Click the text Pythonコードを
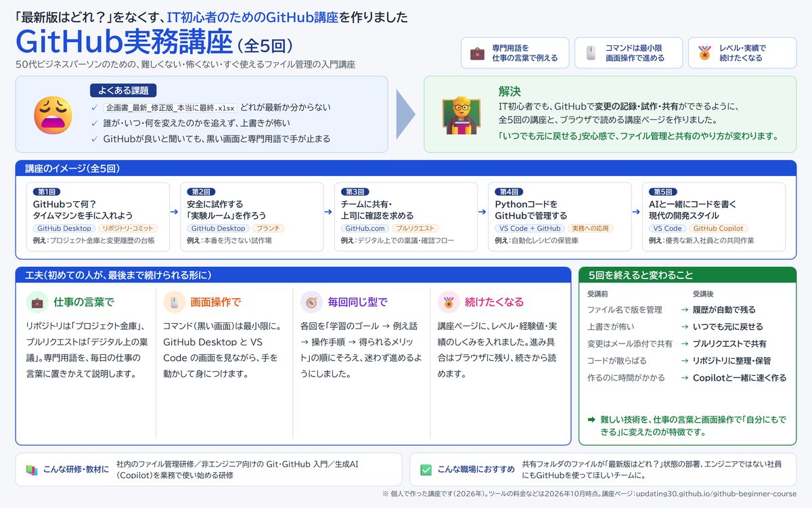Image resolution: width=812 pixels, height=508 pixels. pyautogui.click(x=526, y=204)
